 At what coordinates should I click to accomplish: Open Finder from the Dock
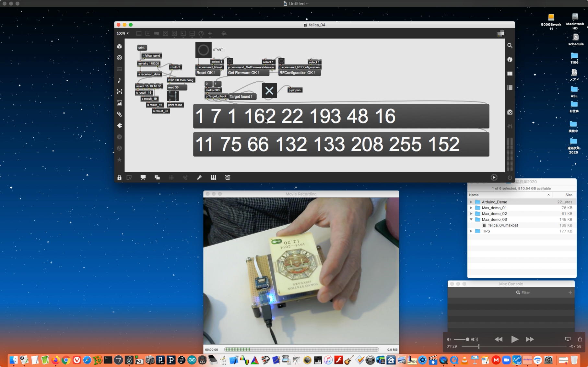[14, 360]
